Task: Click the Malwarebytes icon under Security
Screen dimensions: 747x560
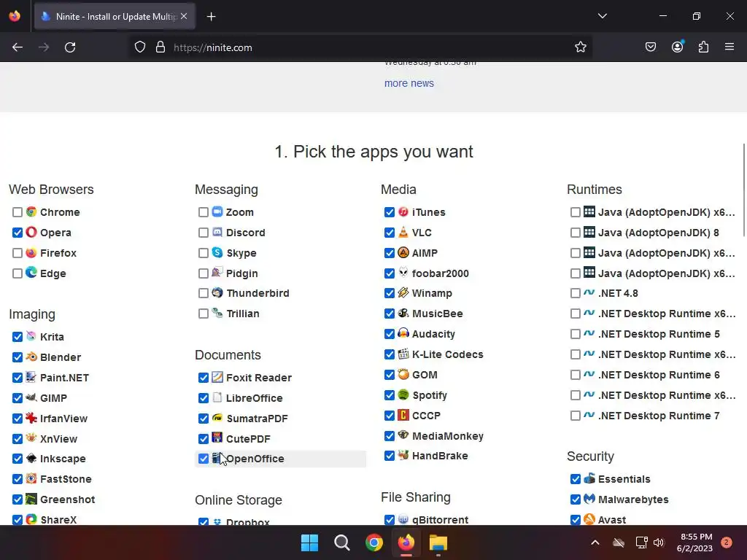Action: [x=589, y=499]
